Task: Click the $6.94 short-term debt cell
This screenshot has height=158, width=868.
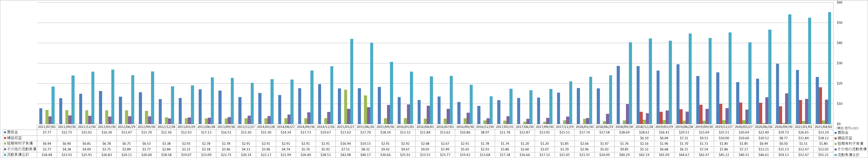Action: click(47, 144)
